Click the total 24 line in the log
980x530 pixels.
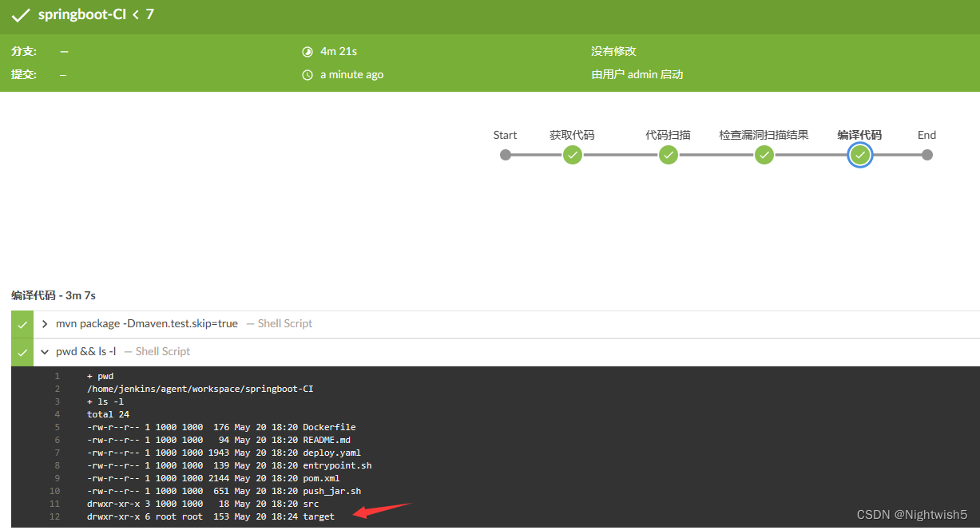point(108,414)
